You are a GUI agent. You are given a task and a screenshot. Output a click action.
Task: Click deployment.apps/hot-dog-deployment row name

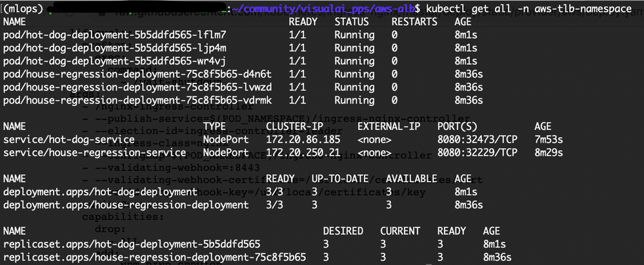coord(100,192)
